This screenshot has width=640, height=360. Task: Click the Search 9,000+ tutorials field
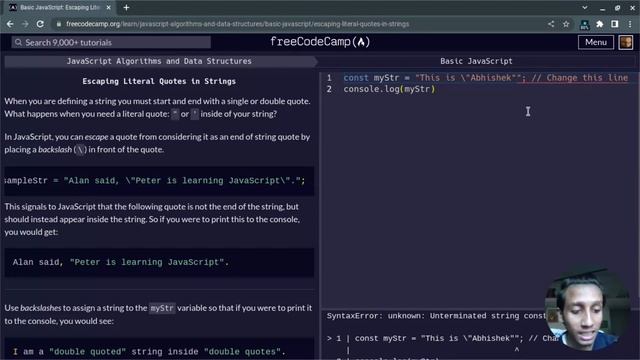click(111, 42)
